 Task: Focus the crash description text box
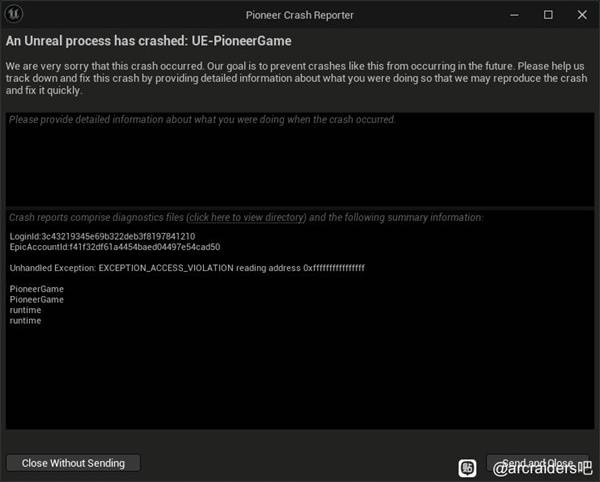pos(300,160)
